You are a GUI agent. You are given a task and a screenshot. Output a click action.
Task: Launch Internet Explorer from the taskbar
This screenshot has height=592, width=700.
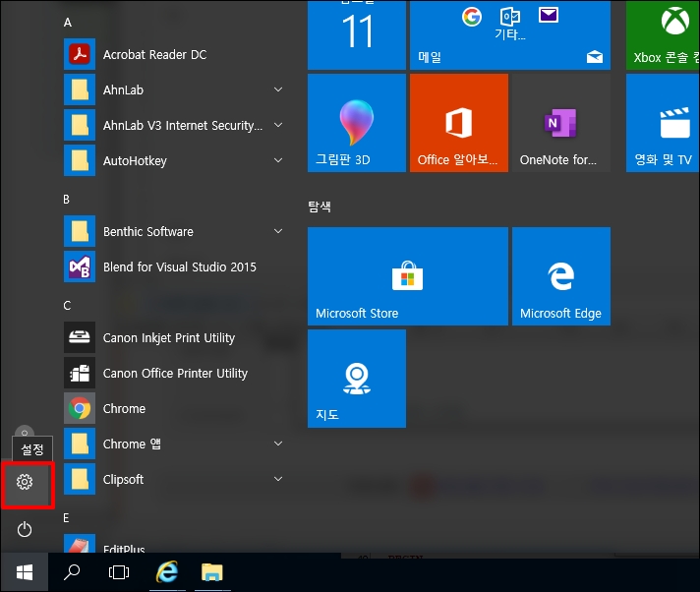click(x=167, y=572)
